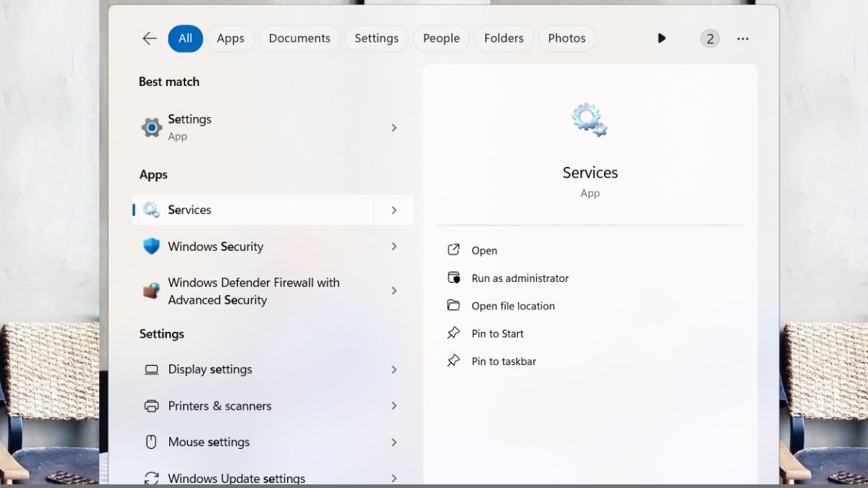
Task: Expand the Services result chevron
Action: pyautogui.click(x=394, y=210)
